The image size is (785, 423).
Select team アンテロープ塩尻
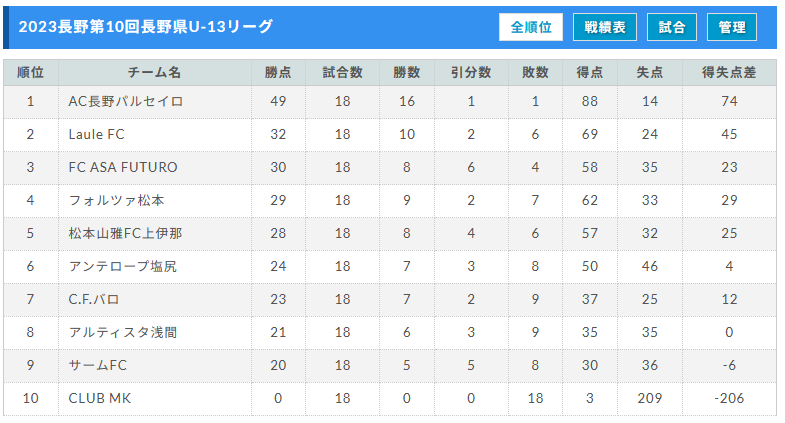point(123,266)
